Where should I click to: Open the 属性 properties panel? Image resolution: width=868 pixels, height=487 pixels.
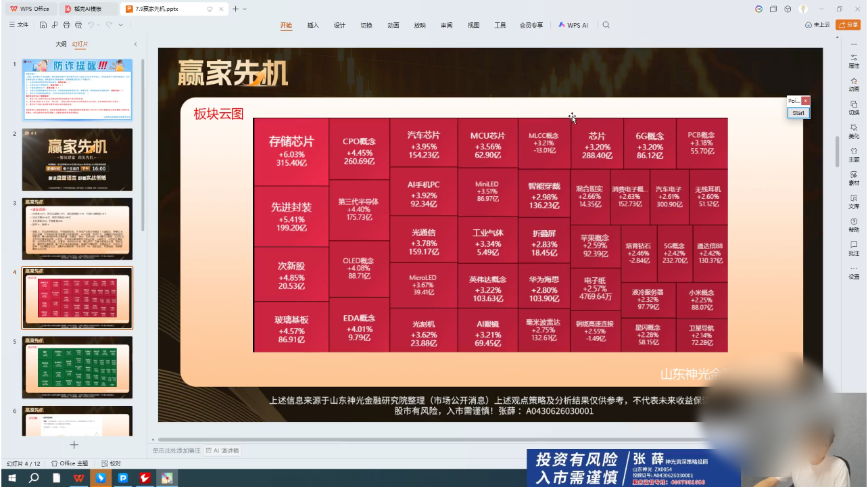click(x=854, y=60)
